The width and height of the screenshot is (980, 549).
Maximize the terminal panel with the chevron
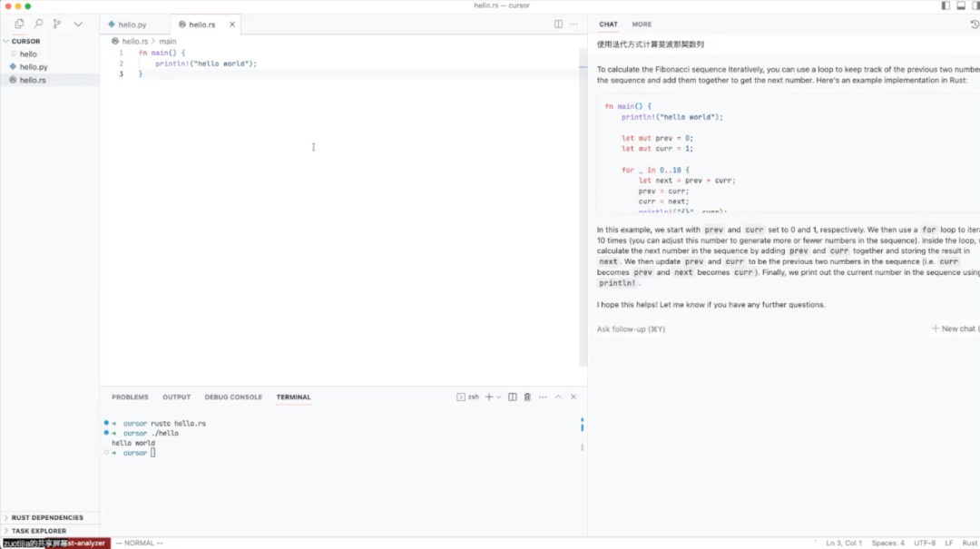coord(557,397)
